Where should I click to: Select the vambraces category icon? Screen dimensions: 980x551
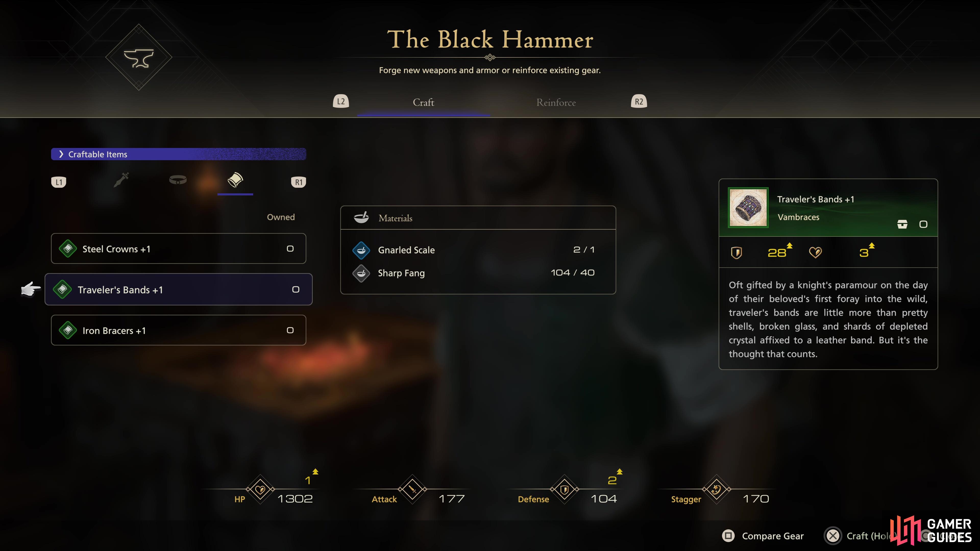pyautogui.click(x=235, y=180)
